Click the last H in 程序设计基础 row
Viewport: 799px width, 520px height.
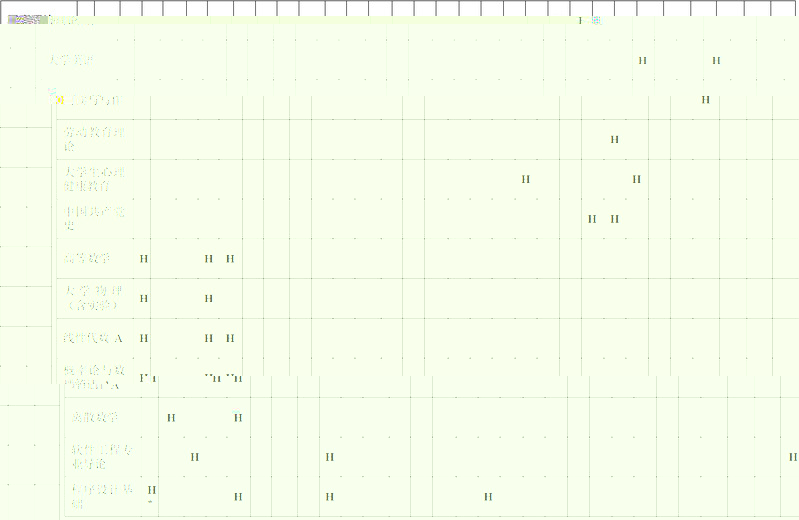[x=488, y=497]
